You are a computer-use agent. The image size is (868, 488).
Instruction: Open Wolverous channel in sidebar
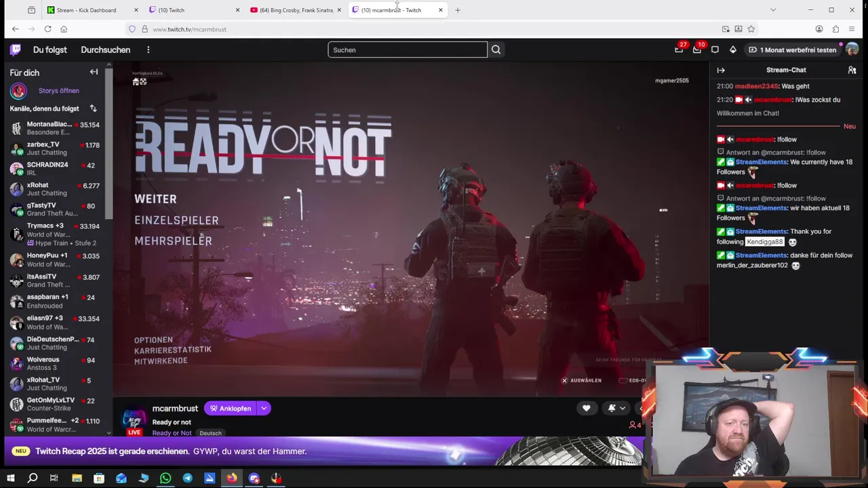(55, 363)
